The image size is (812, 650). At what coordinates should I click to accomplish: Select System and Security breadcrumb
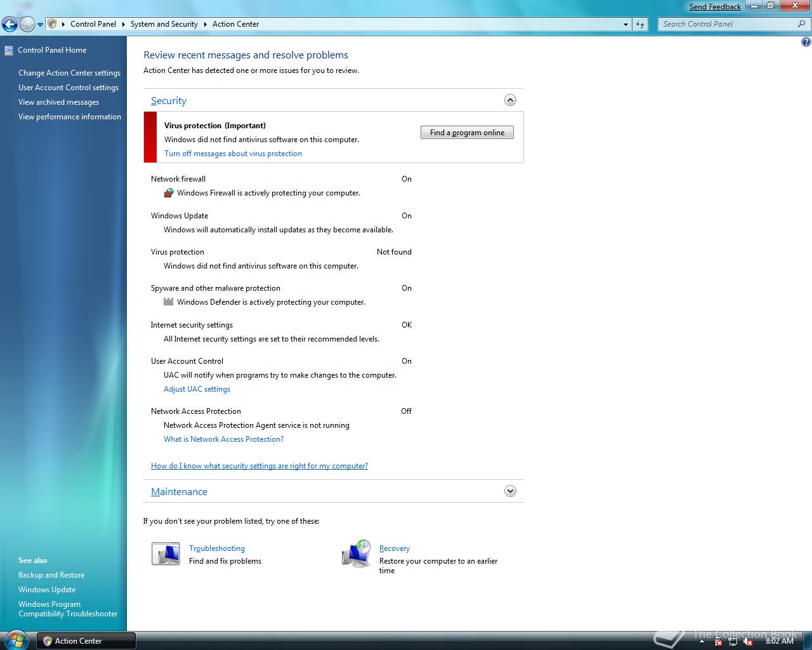(x=164, y=24)
